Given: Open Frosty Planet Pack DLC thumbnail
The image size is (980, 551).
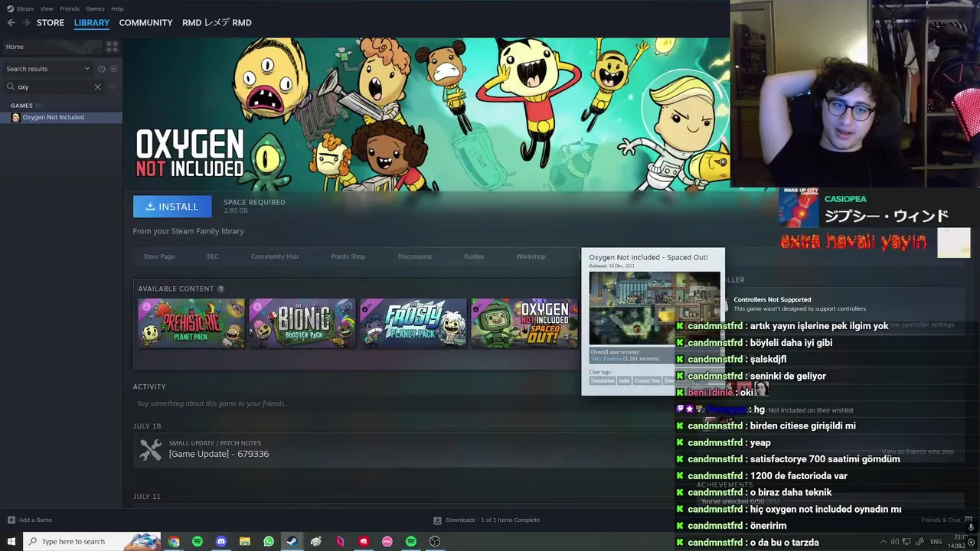Looking at the screenshot, I should pos(413,323).
